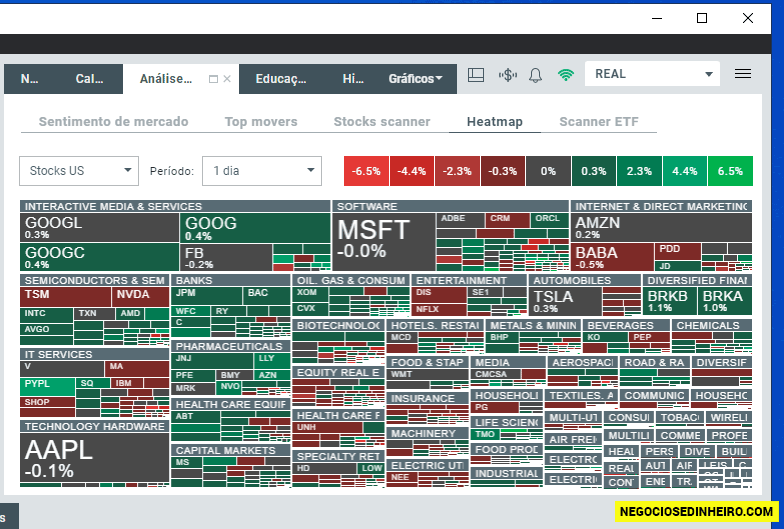Select the PDD heatmap tile

(x=678, y=251)
